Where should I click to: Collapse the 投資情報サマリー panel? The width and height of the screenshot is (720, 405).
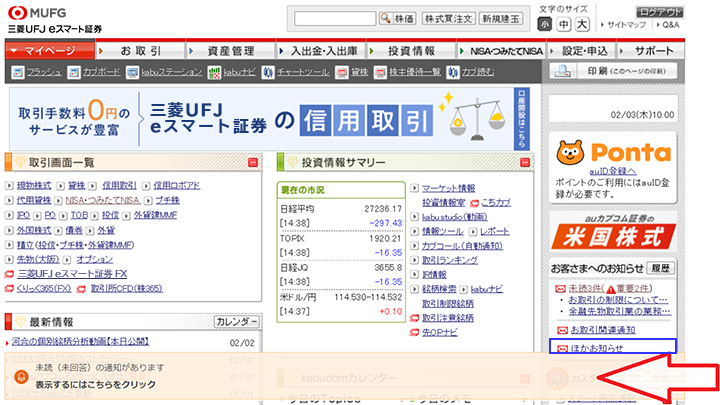(525, 163)
